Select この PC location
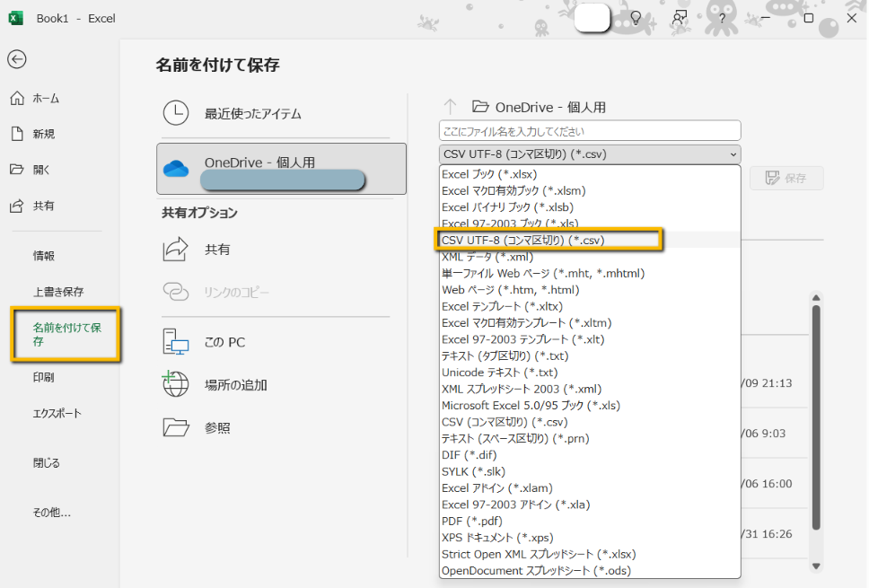 [224, 343]
